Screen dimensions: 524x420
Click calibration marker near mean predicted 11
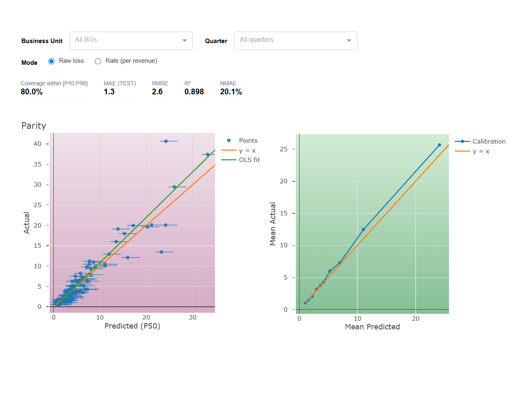click(x=363, y=230)
